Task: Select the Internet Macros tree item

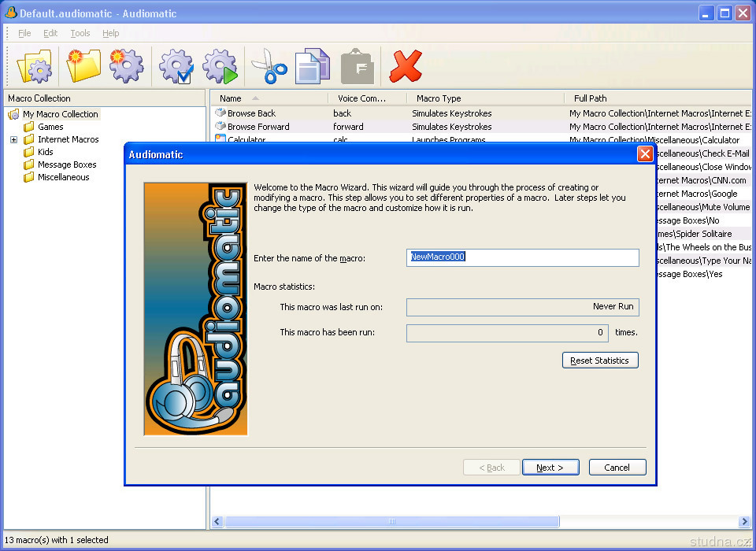Action: 68,139
